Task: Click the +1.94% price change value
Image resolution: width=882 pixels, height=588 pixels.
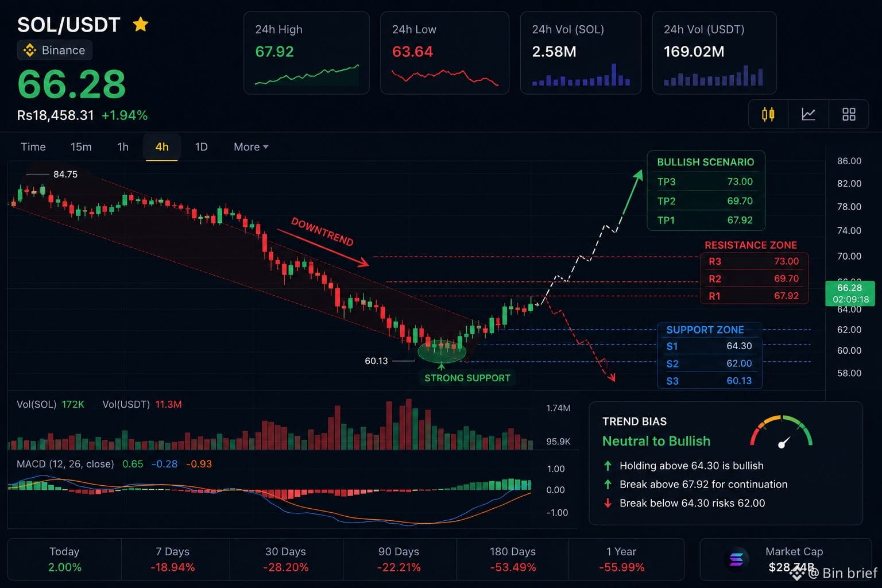Action: [125, 115]
